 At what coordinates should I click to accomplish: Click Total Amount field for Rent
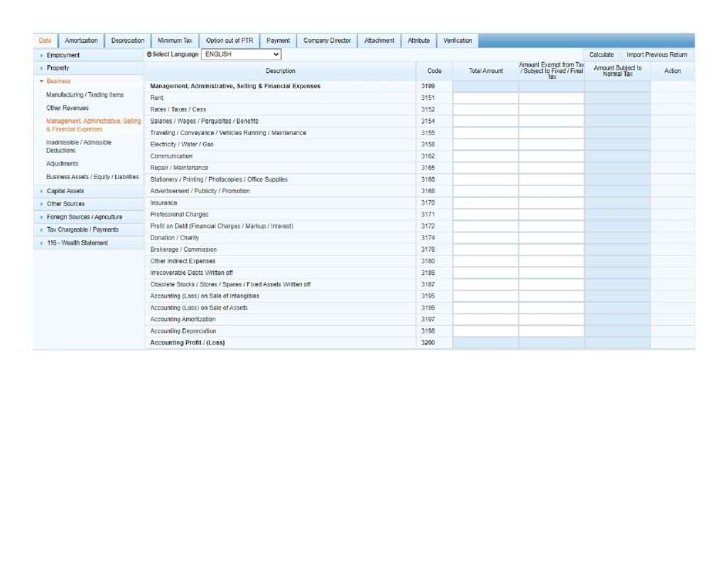(x=485, y=98)
